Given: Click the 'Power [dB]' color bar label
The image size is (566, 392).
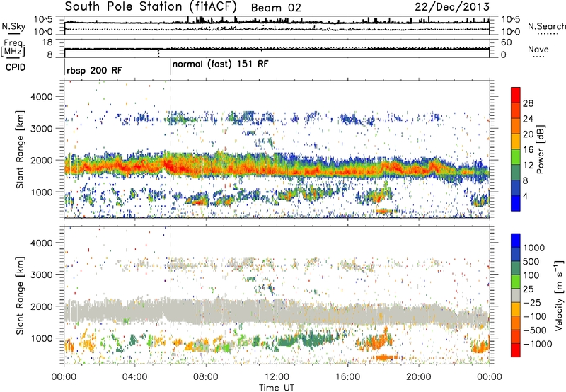Looking at the screenshot, I should (x=541, y=149).
